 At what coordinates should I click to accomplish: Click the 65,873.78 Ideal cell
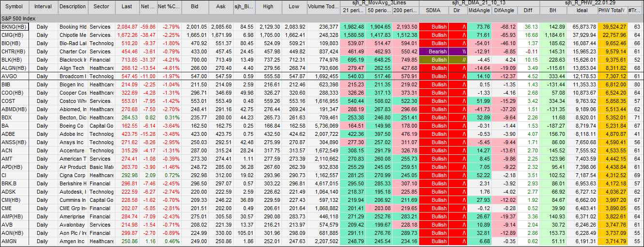(x=582, y=27)
